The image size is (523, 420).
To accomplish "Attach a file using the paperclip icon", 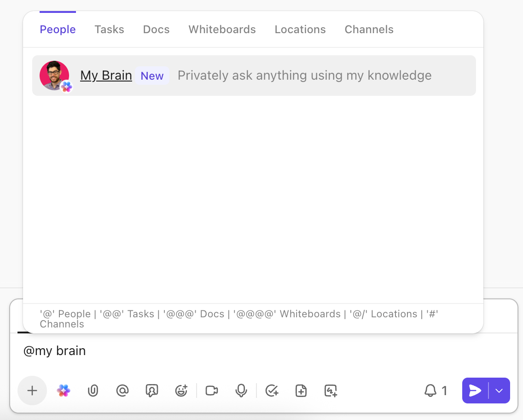I will coord(93,391).
